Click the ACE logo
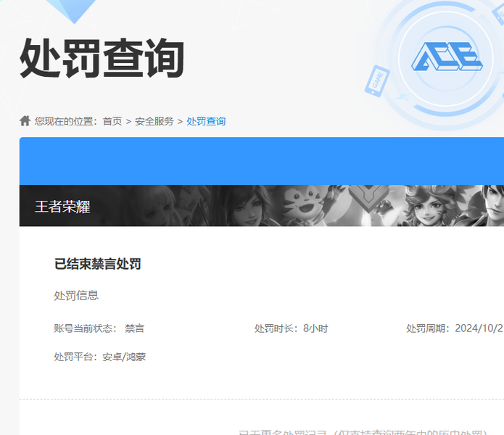The width and height of the screenshot is (504, 435). point(447,57)
